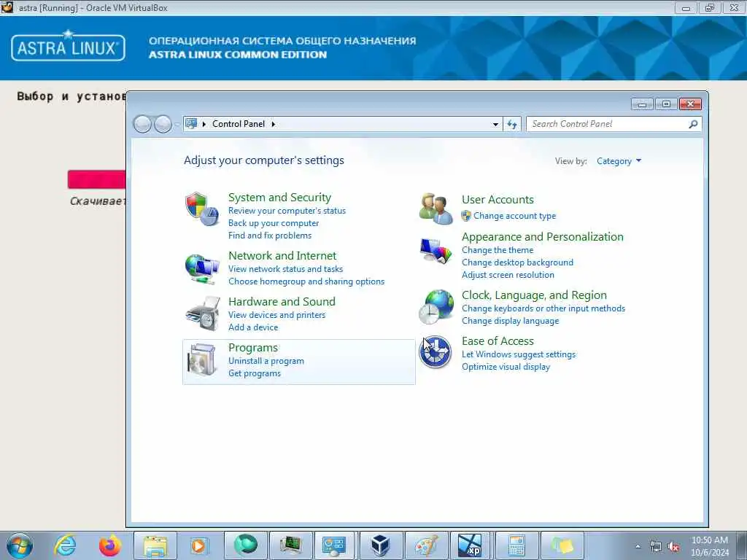The image size is (747, 560).
Task: Open Clock, Language, and Region heading
Action: [x=534, y=295]
